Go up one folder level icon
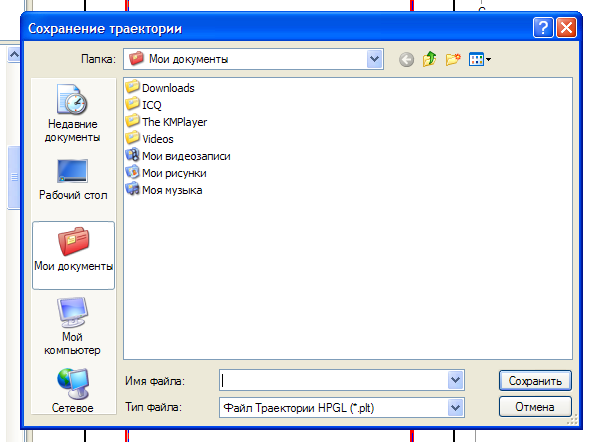This screenshot has height=442, width=594. click(430, 59)
